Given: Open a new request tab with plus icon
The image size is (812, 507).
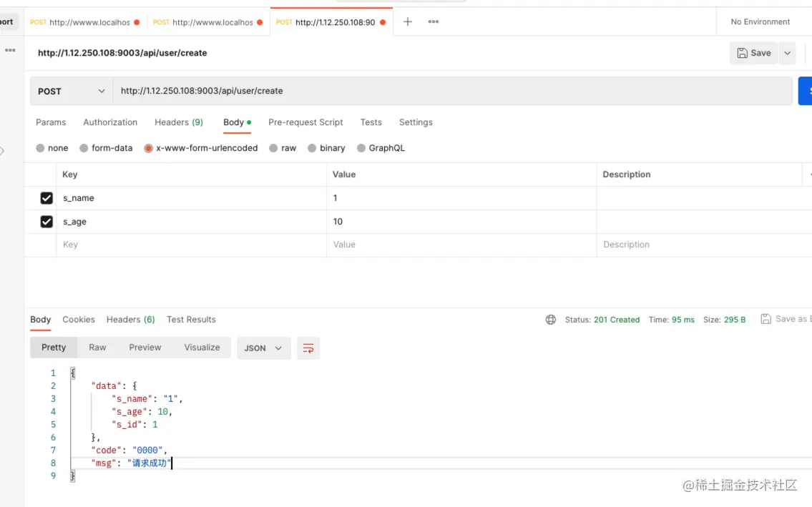Looking at the screenshot, I should (x=408, y=21).
